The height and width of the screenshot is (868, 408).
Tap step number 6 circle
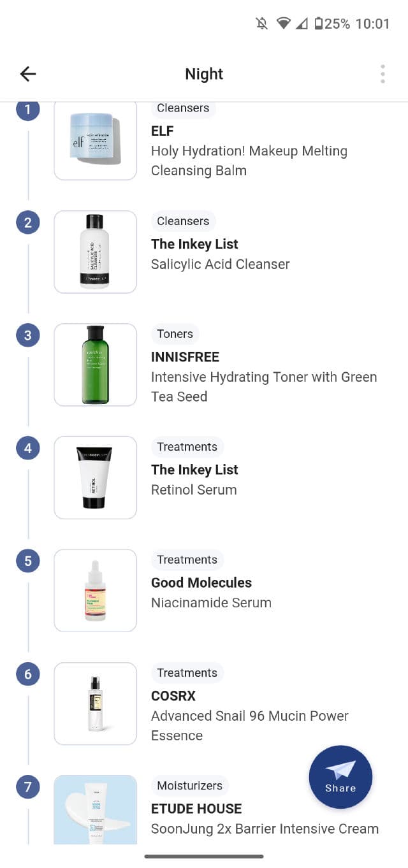(27, 674)
